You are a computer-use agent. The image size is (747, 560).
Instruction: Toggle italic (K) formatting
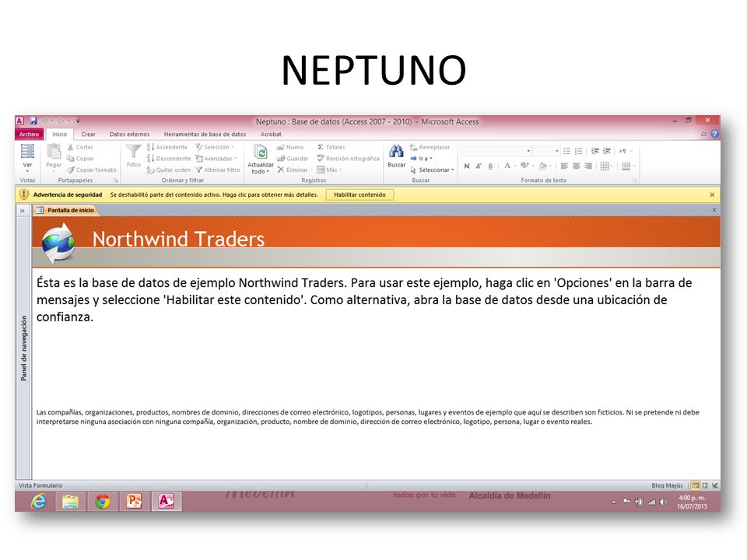tap(479, 166)
